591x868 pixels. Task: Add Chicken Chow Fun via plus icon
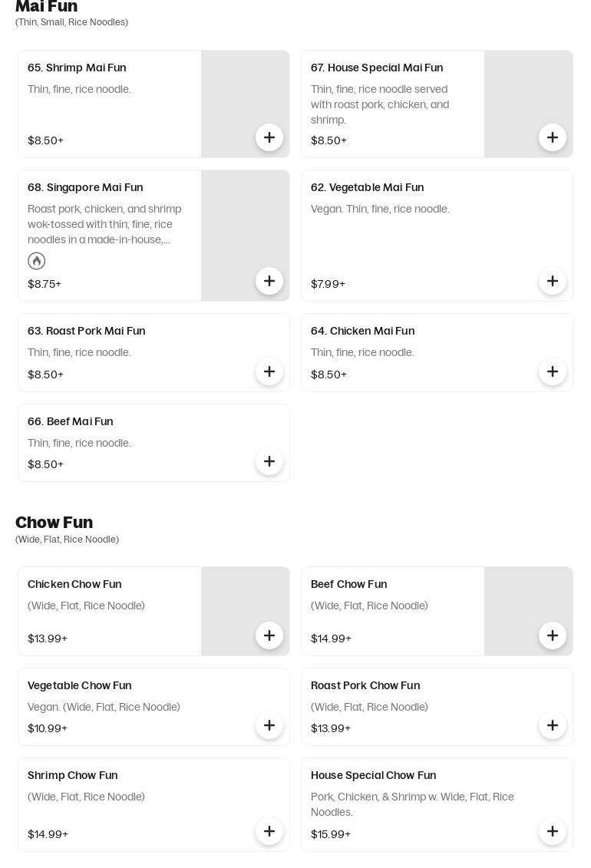[x=269, y=635]
